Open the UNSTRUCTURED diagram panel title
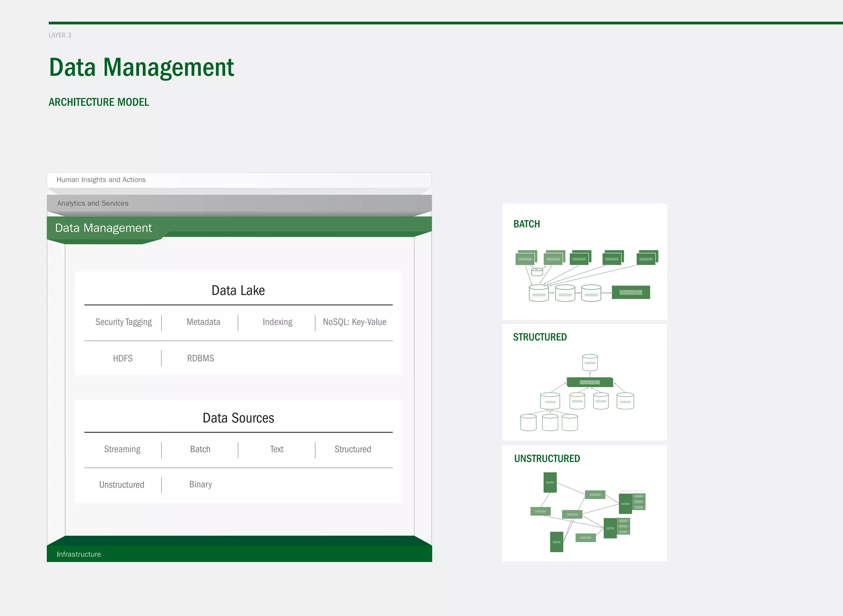843x616 pixels. 547,458
